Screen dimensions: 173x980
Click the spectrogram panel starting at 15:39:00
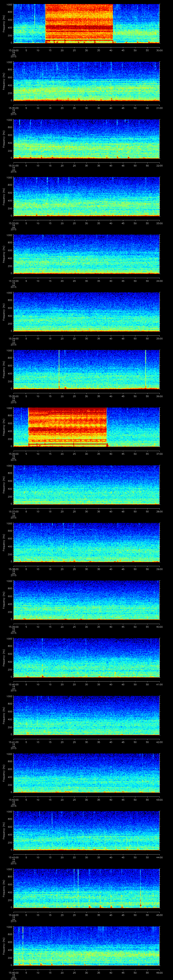87,600
